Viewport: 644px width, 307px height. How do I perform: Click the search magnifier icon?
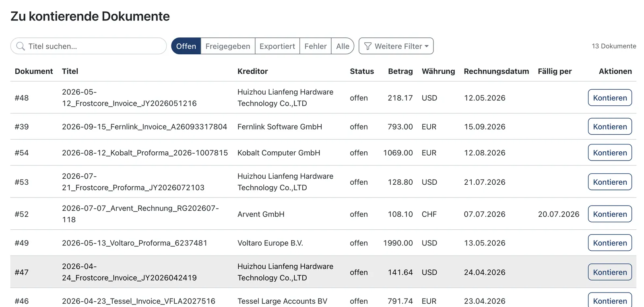(x=21, y=46)
